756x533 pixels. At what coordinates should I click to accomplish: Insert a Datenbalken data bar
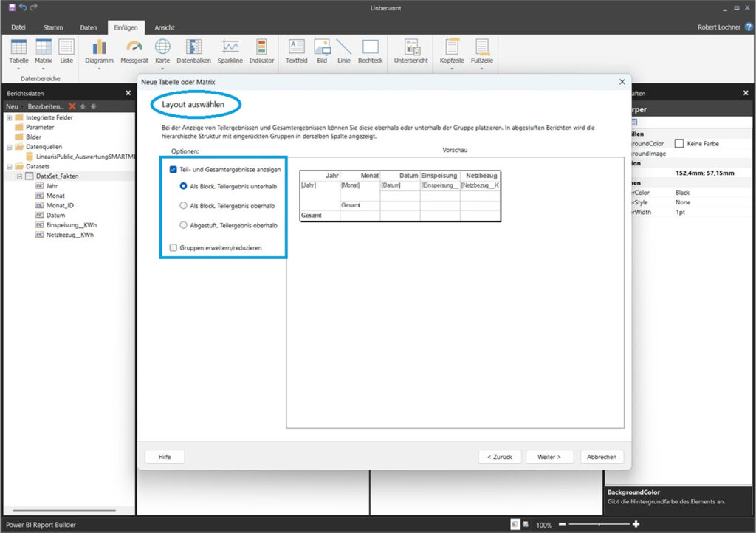pos(194,47)
